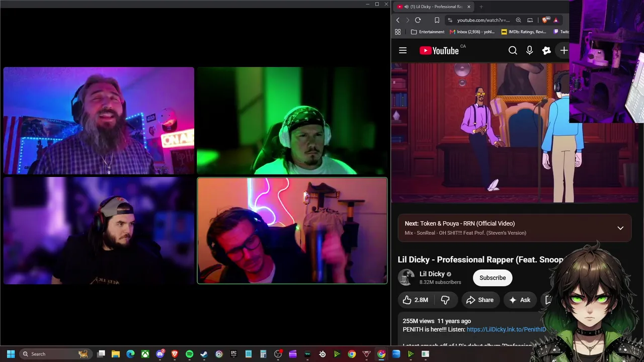Share the video

pyautogui.click(x=479, y=300)
